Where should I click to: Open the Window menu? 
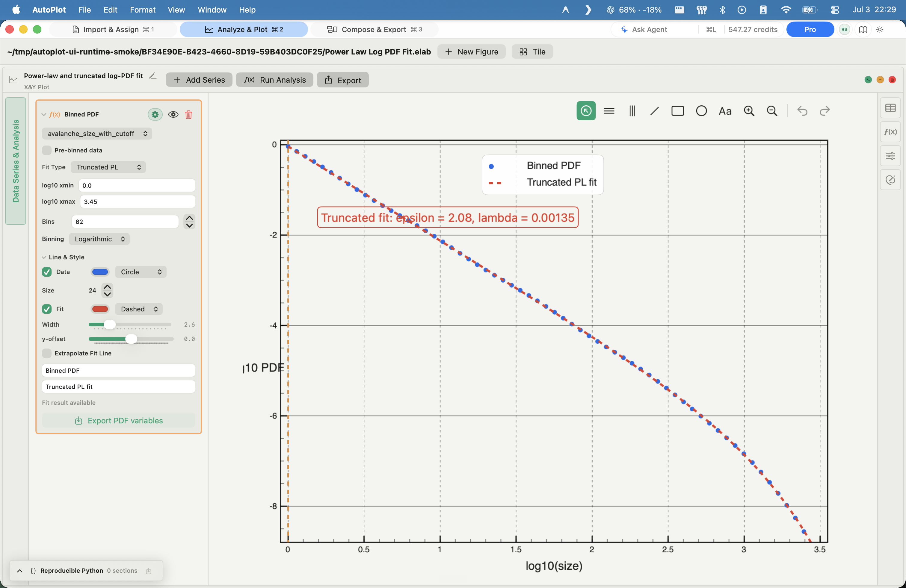pos(212,10)
